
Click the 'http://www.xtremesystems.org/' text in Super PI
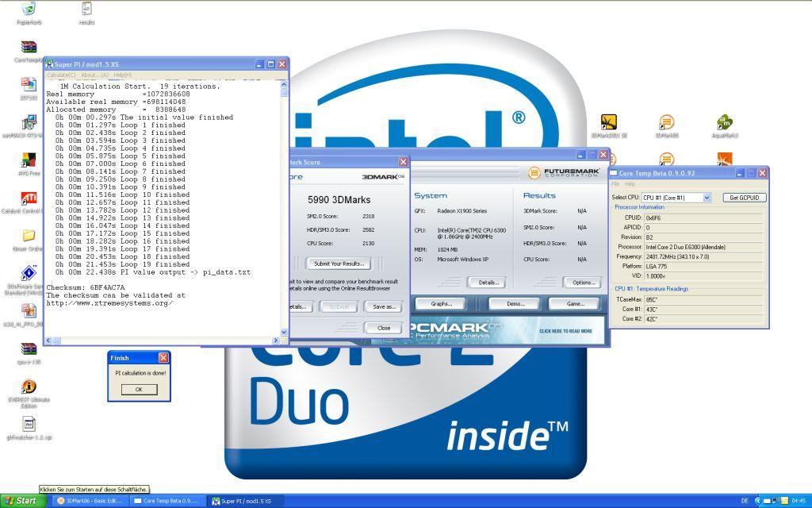click(x=109, y=303)
